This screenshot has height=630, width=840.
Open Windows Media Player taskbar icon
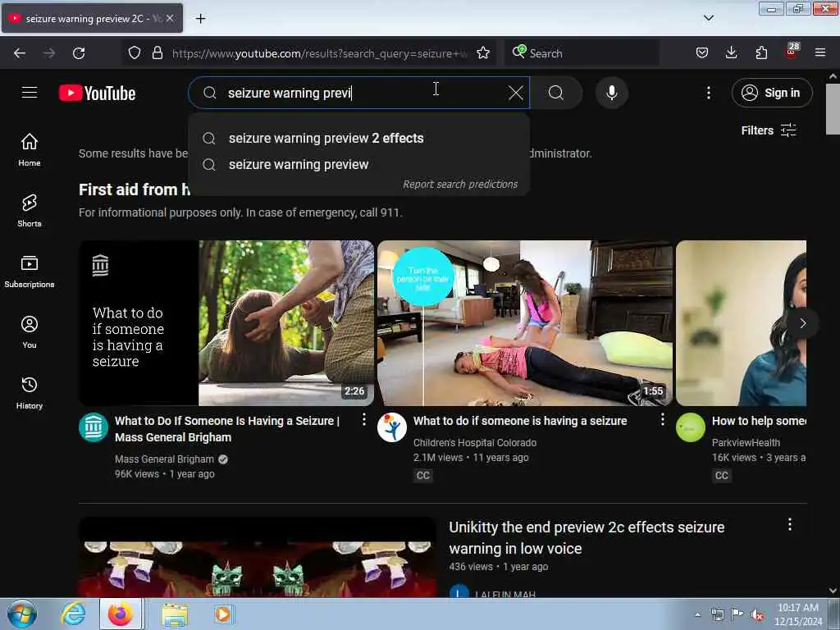click(x=222, y=614)
